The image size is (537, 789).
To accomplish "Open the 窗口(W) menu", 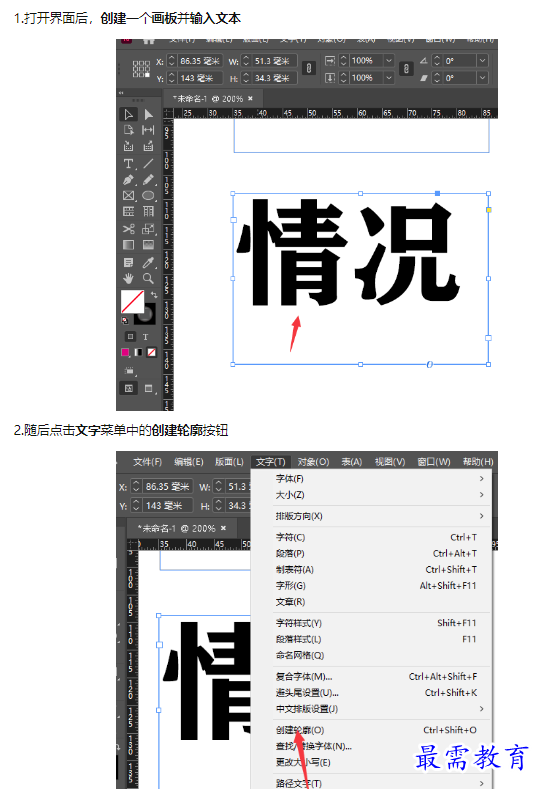I will click(434, 461).
